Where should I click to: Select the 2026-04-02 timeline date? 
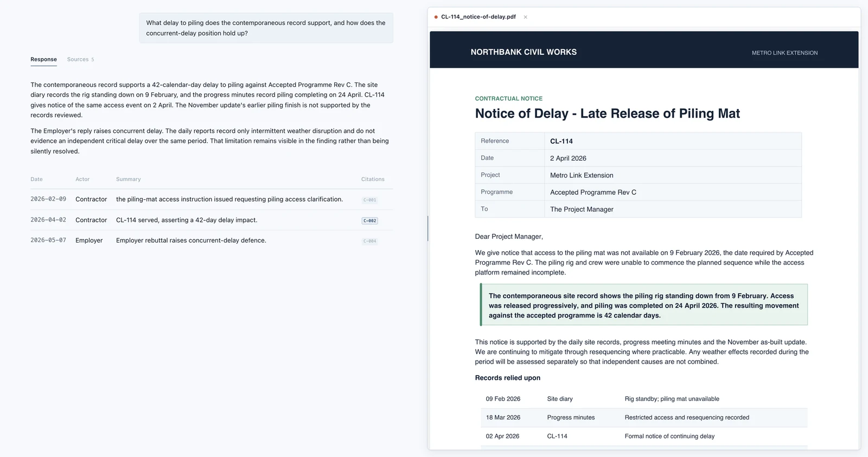pyautogui.click(x=48, y=220)
